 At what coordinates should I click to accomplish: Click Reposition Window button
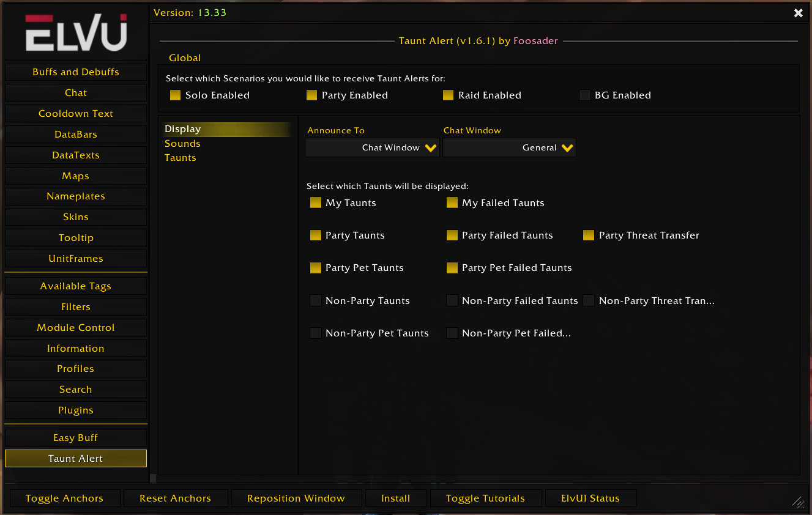pos(296,498)
